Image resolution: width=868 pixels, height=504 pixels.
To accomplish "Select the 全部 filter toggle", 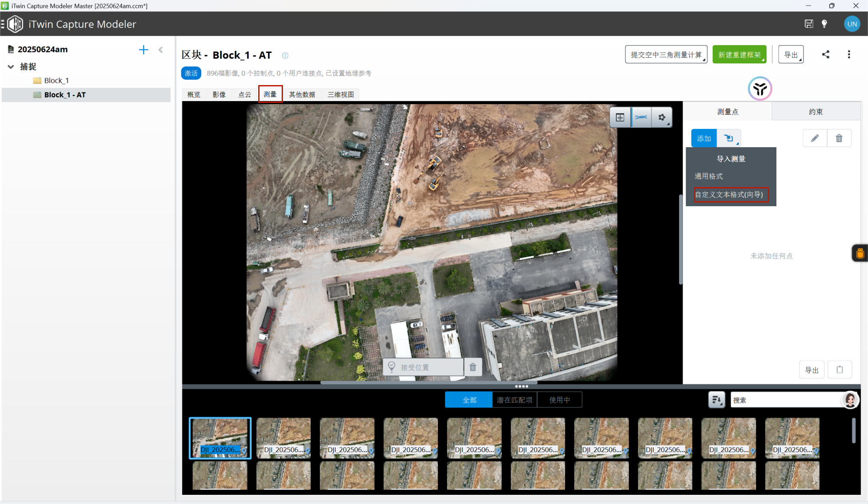I will pos(469,400).
